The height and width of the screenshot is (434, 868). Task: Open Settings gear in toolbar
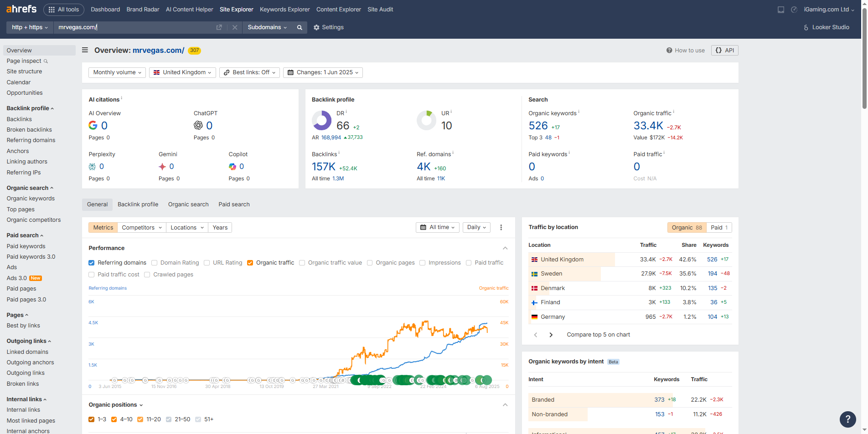click(x=316, y=27)
